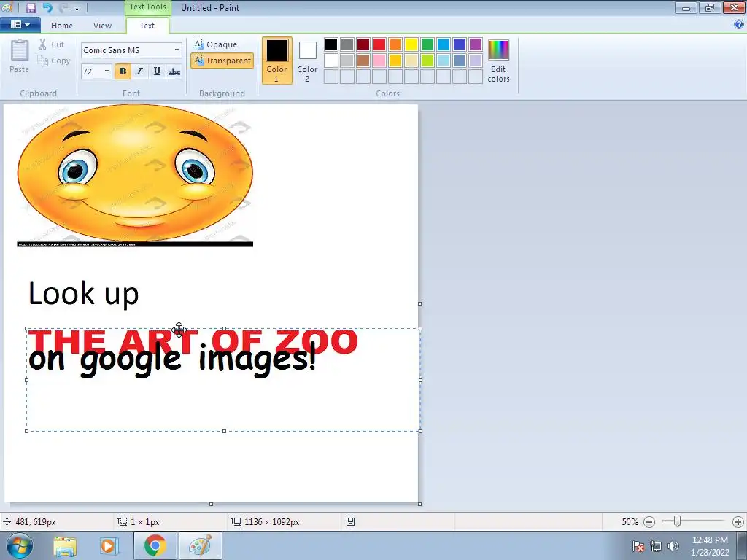Select Color 2 background button

pyautogui.click(x=307, y=61)
